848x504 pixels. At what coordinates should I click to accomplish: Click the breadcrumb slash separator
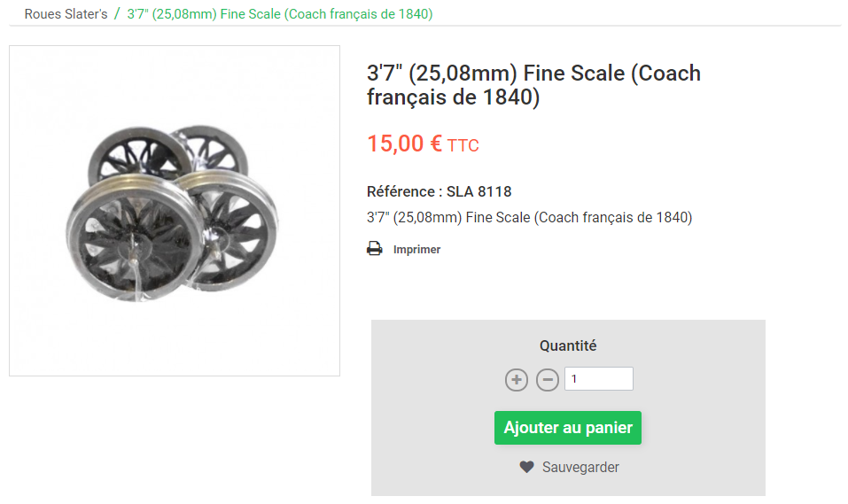[117, 14]
